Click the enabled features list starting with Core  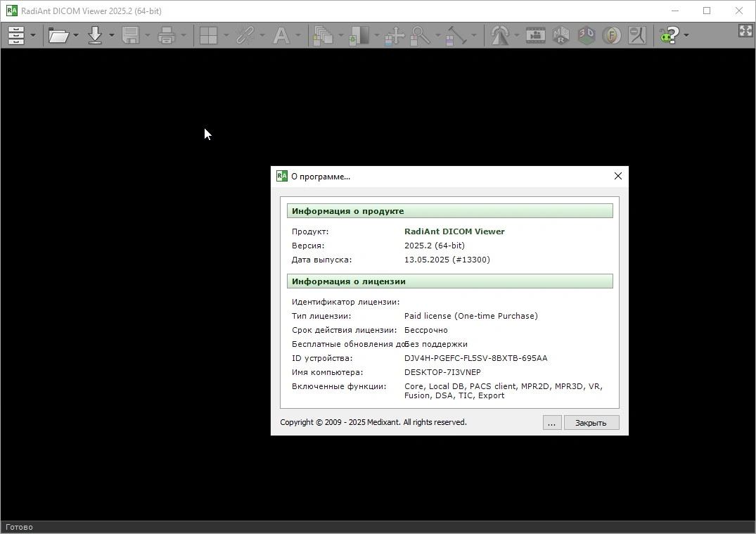click(x=504, y=390)
